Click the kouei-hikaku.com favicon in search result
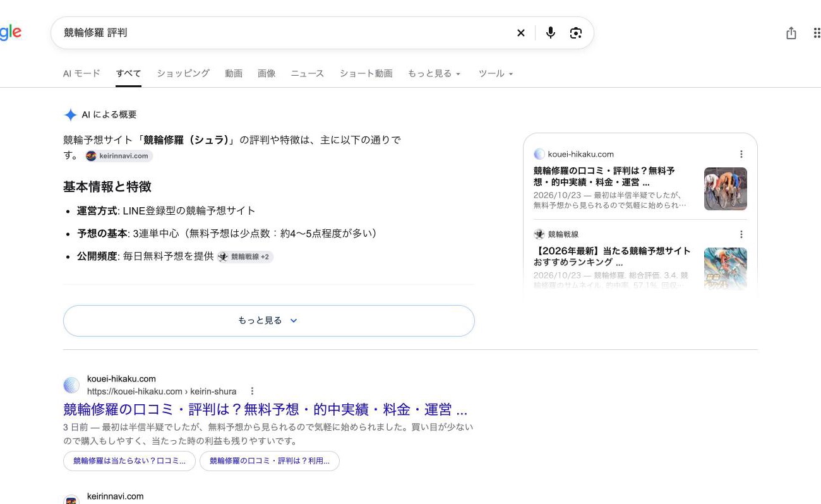The image size is (821, 504). pyautogui.click(x=71, y=385)
